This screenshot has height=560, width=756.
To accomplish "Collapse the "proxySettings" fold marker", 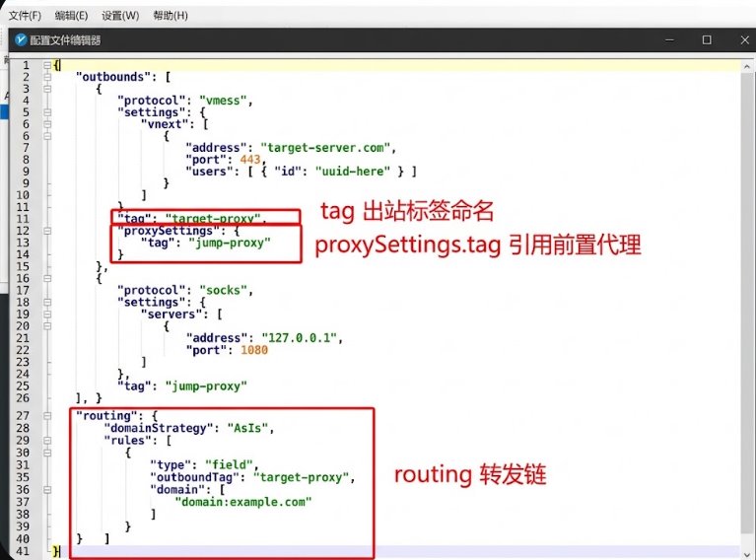I will point(47,231).
